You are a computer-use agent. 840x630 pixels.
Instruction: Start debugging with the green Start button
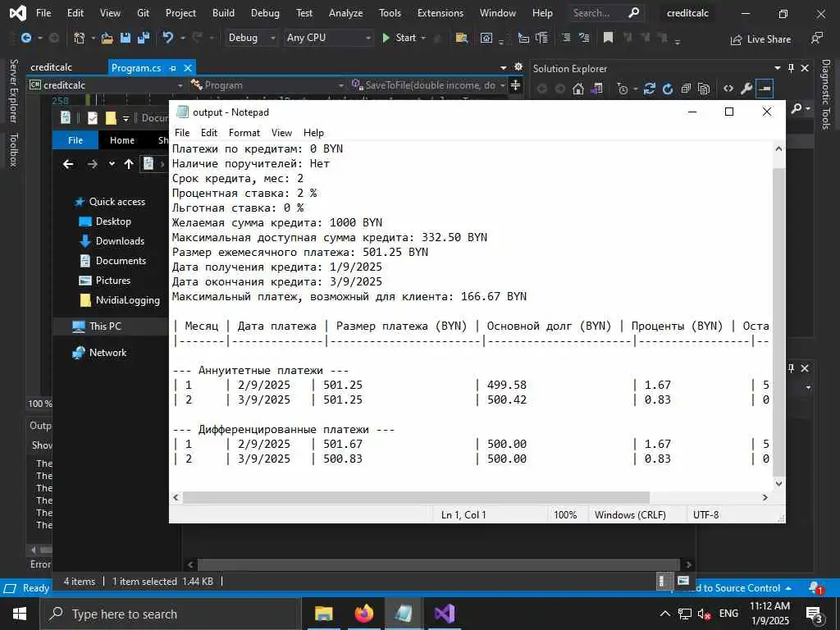[x=399, y=38]
